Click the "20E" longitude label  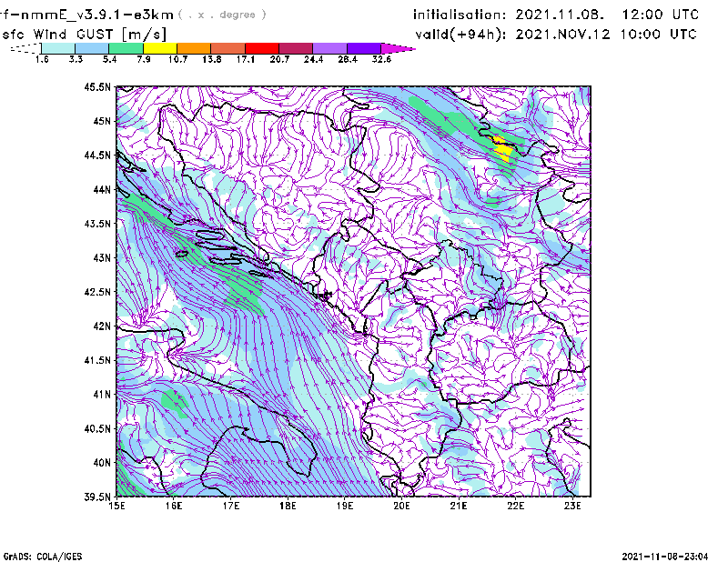coord(401,506)
